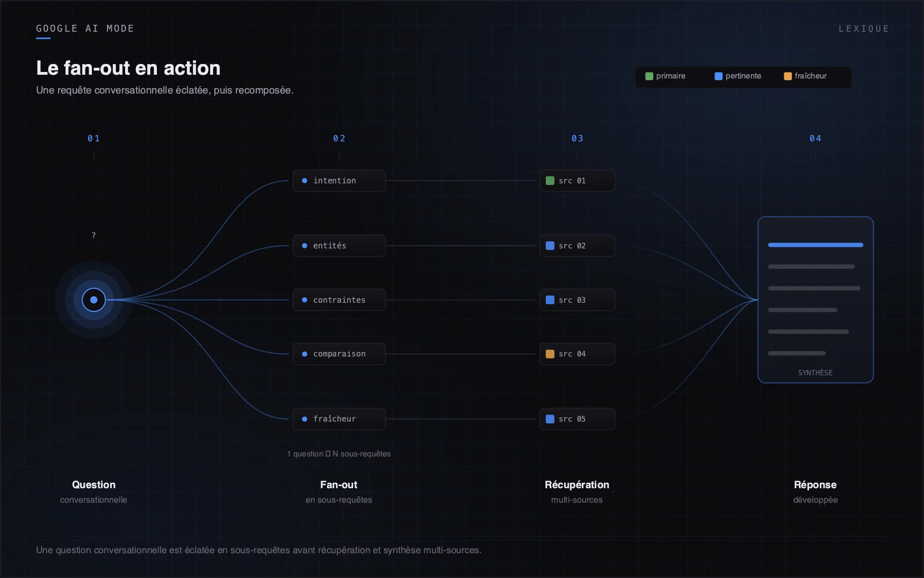The image size is (924, 578).
Task: Click step marker 02 above Fan-out
Action: (339, 139)
